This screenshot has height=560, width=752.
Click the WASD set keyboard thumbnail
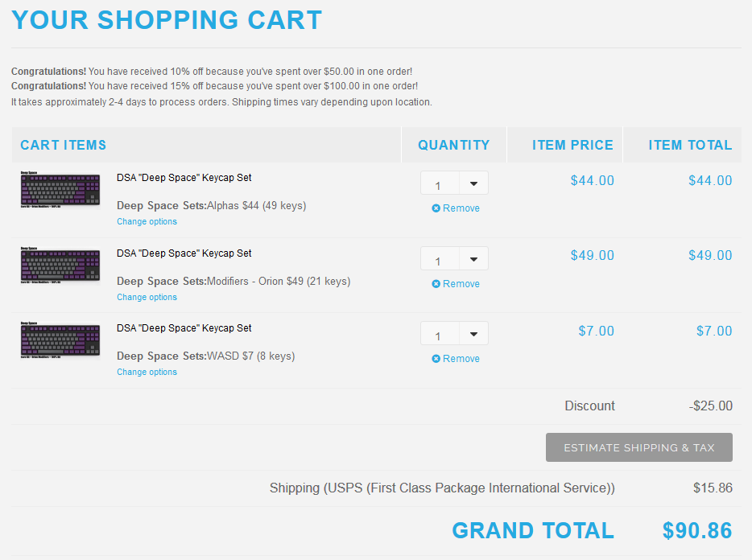click(x=60, y=340)
